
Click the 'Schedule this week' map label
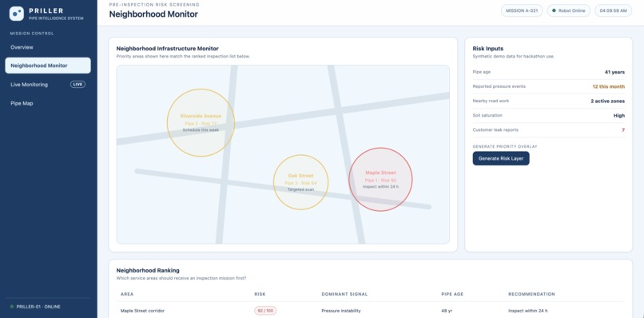pyautogui.click(x=201, y=129)
